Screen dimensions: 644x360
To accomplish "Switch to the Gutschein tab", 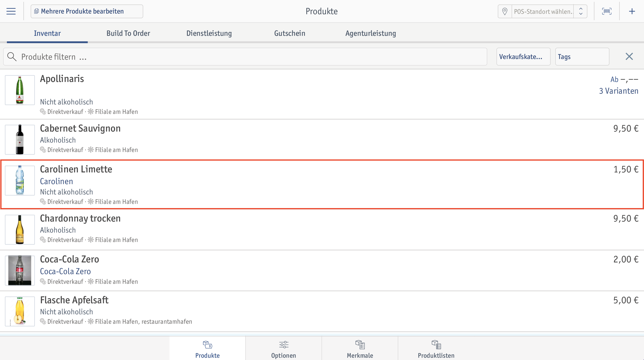I will pyautogui.click(x=290, y=33).
